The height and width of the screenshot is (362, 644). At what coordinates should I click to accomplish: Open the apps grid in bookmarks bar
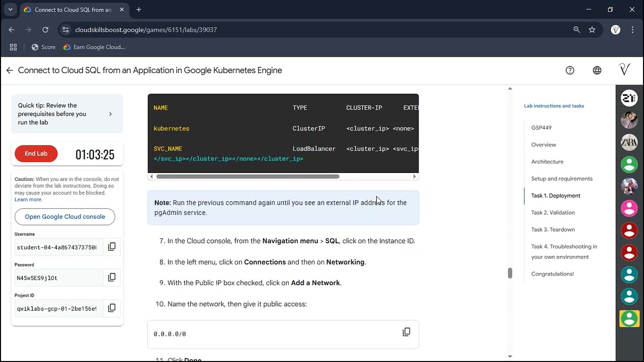point(14,47)
